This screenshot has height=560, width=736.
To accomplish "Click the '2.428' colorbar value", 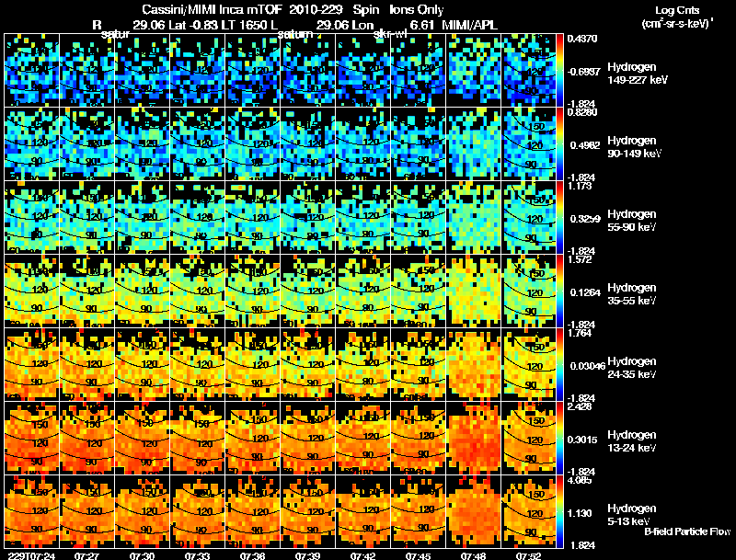I will pos(580,406).
